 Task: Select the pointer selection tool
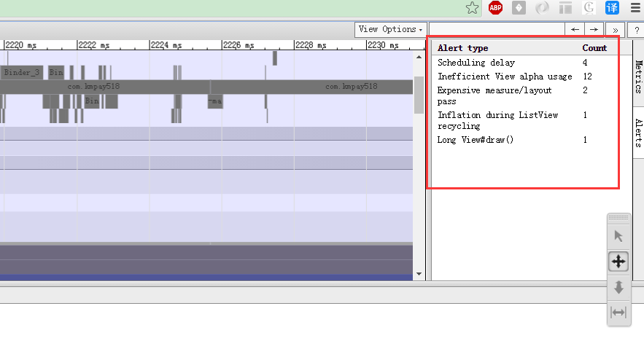618,236
